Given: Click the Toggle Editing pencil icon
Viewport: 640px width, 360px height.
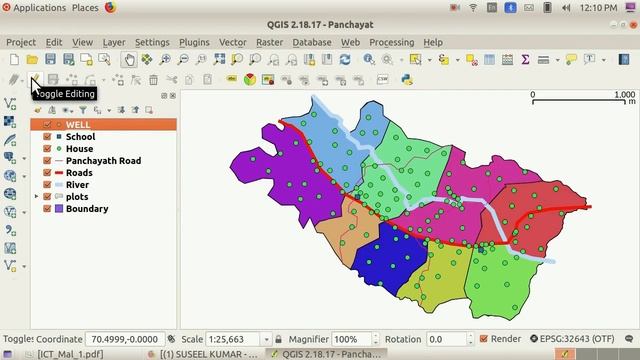Looking at the screenshot, I should (36, 79).
